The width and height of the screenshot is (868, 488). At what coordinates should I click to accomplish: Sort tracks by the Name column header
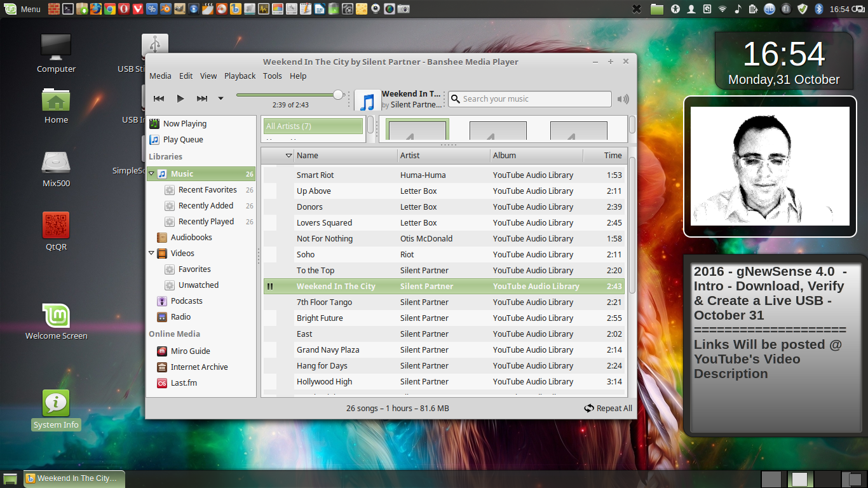tap(345, 155)
